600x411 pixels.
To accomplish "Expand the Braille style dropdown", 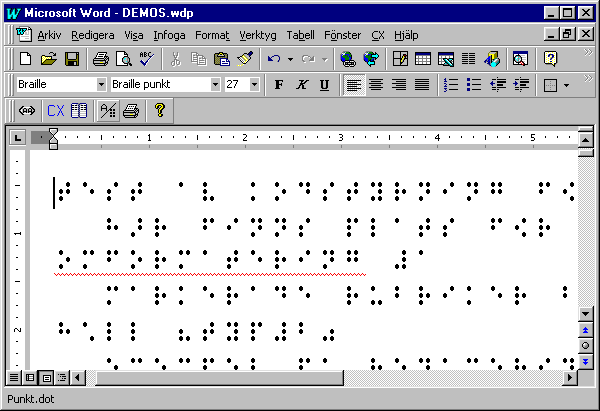I will coord(101,85).
